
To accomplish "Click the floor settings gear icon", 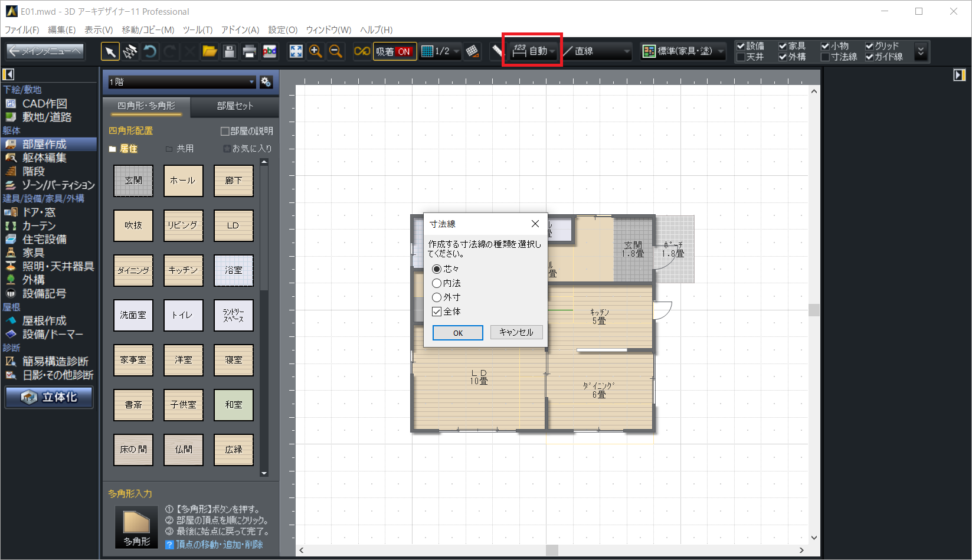I will [266, 82].
